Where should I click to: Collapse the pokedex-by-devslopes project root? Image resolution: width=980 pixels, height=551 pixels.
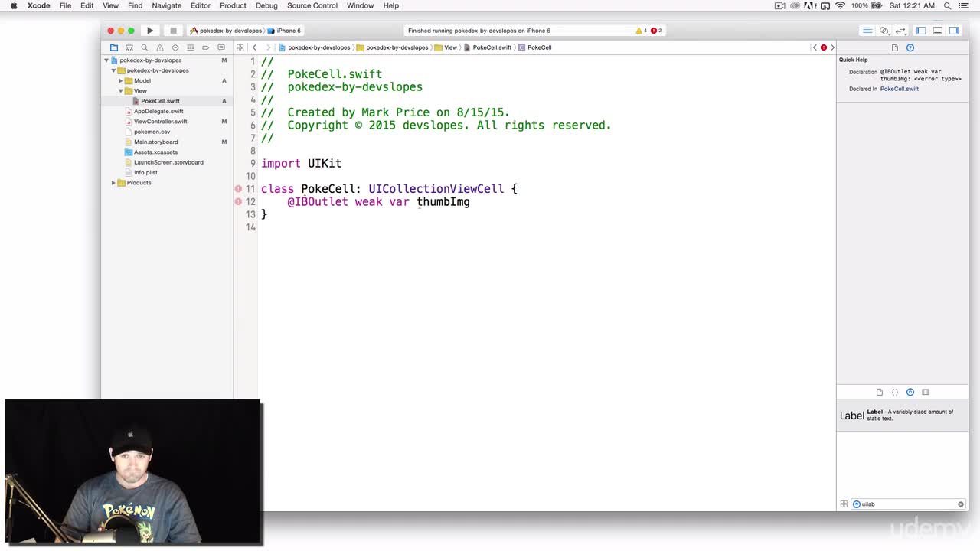106,60
